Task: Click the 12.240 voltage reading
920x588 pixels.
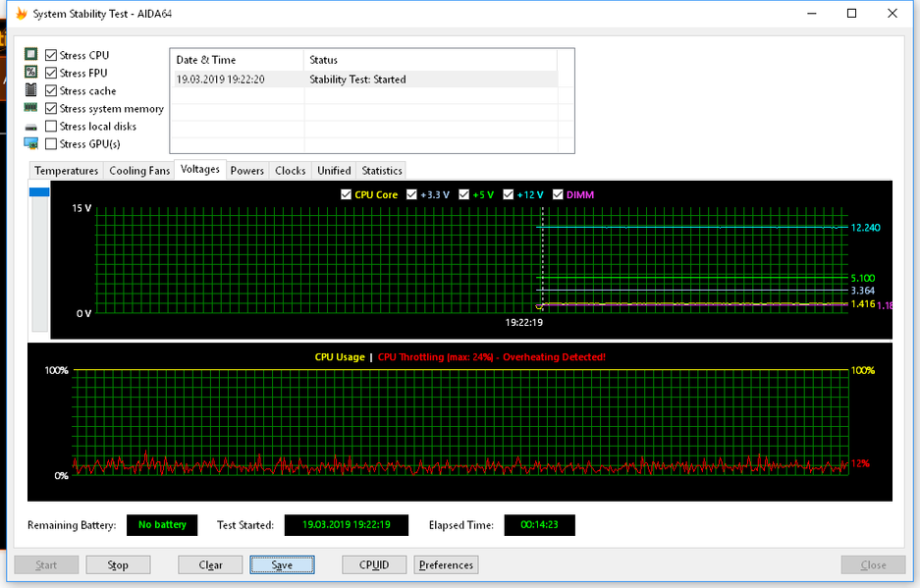Action: [x=865, y=228]
